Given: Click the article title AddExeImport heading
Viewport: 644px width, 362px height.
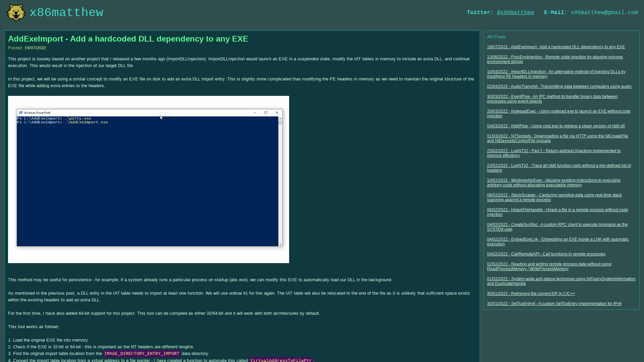Looking at the screenshot, I should (128, 39).
